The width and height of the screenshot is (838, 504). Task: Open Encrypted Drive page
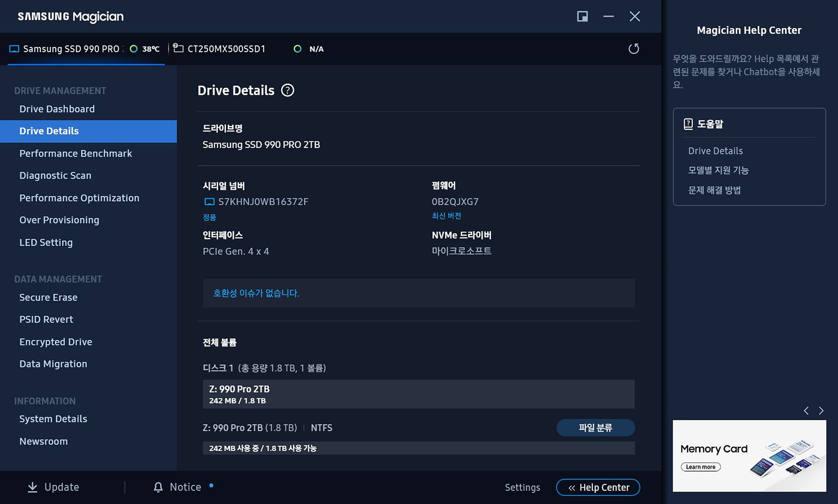[x=56, y=342]
